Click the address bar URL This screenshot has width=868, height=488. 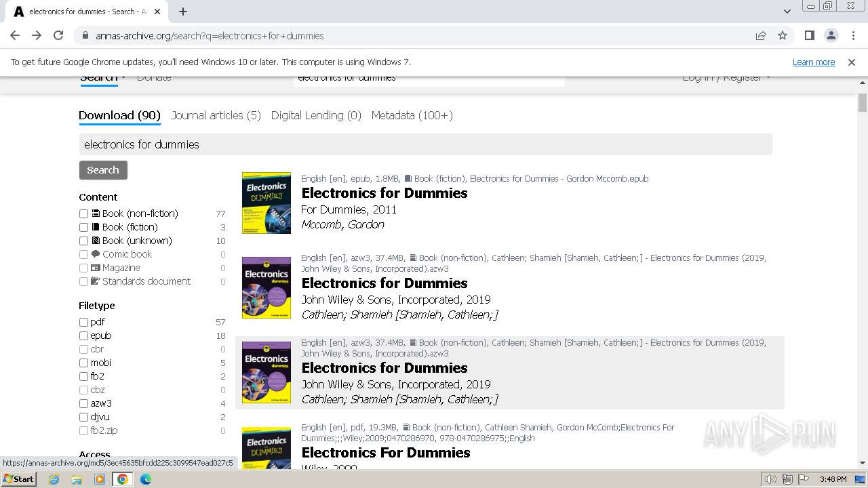coord(210,36)
